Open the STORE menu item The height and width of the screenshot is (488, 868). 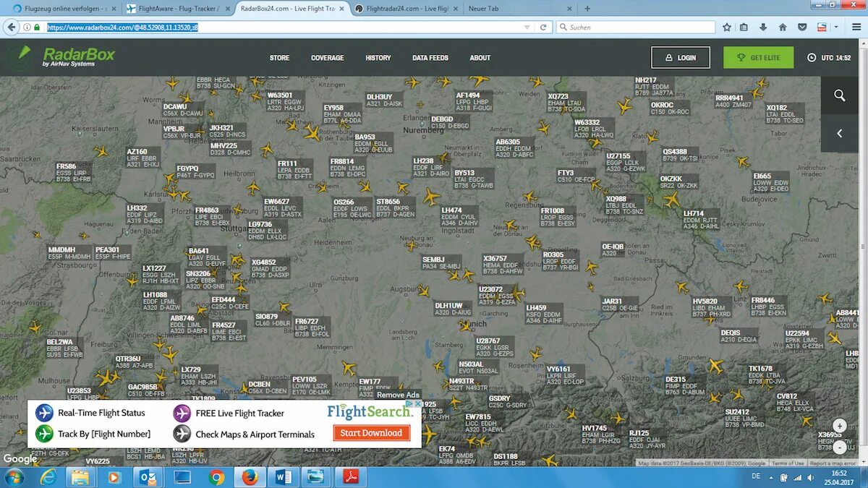(279, 58)
